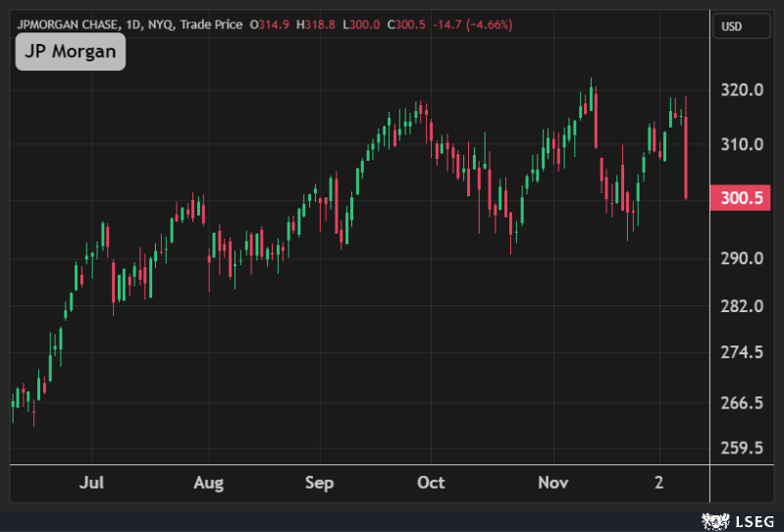Click the 320.0 price axis label
Screen dimensions: 784x532
742,90
